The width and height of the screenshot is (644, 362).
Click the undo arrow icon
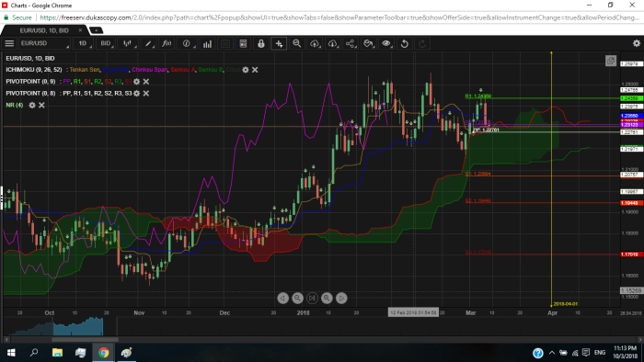point(404,43)
